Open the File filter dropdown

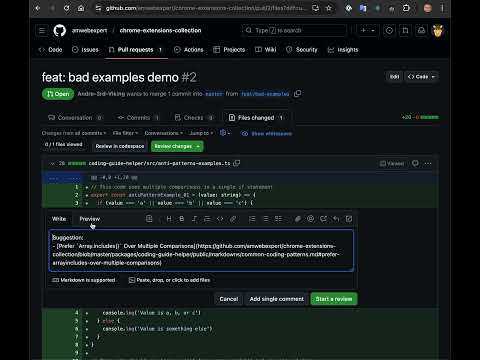[x=125, y=133]
